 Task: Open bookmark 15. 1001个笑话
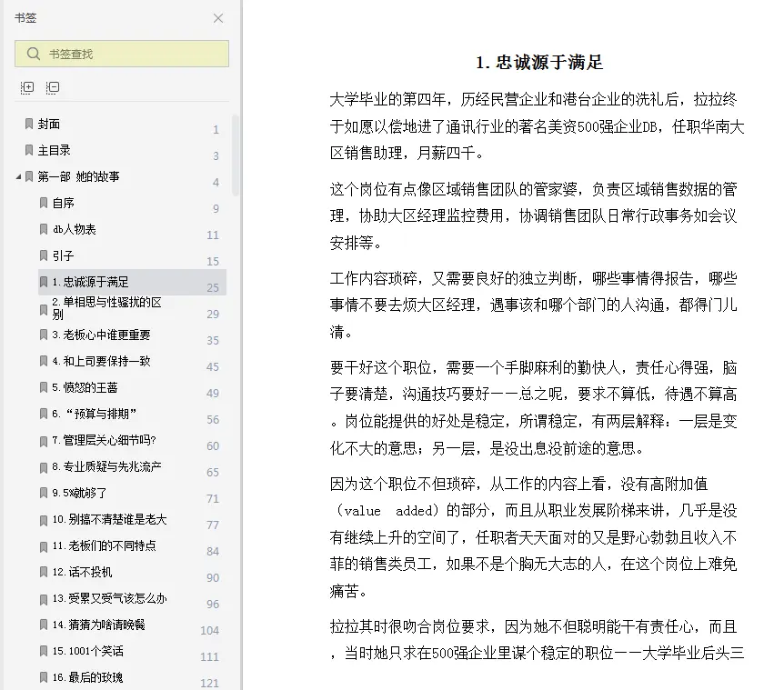pyautogui.click(x=87, y=652)
